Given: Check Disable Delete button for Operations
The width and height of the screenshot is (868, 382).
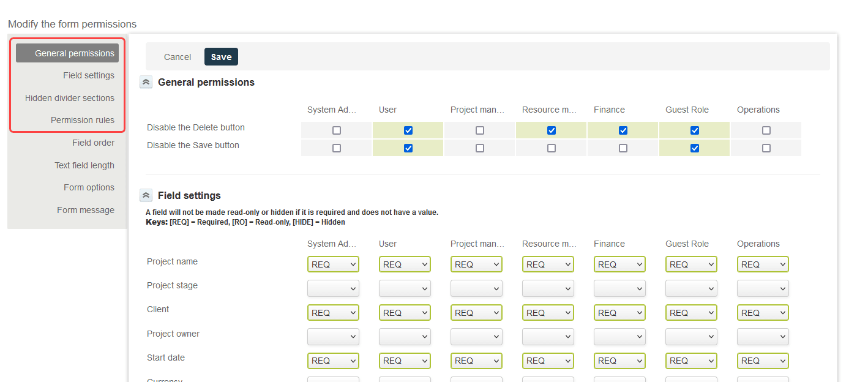Looking at the screenshot, I should pyautogui.click(x=766, y=130).
